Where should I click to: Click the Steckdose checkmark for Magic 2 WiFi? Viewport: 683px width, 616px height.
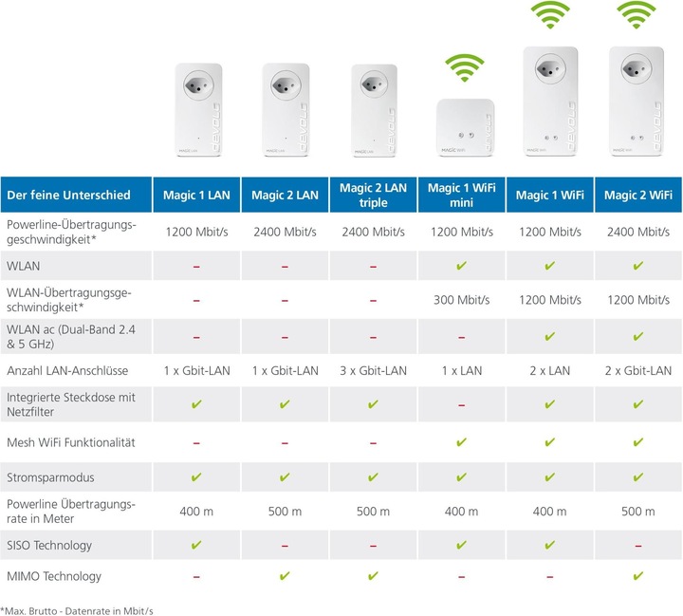click(x=638, y=404)
